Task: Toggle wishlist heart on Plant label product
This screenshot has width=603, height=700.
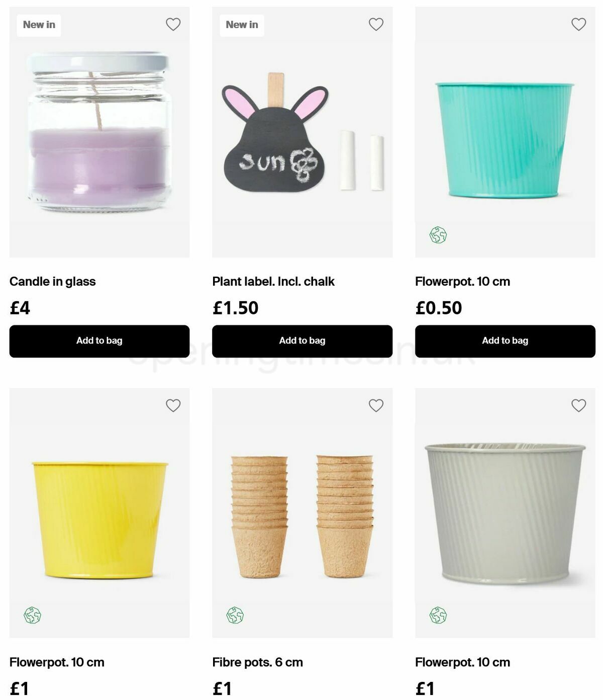Action: click(376, 24)
